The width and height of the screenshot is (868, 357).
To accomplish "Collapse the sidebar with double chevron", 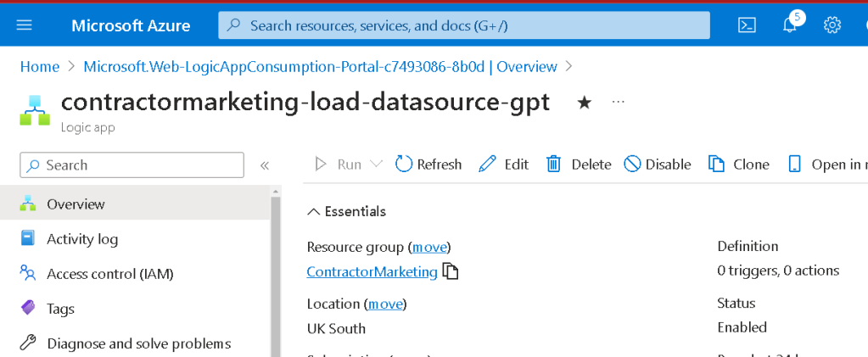I will (x=265, y=165).
